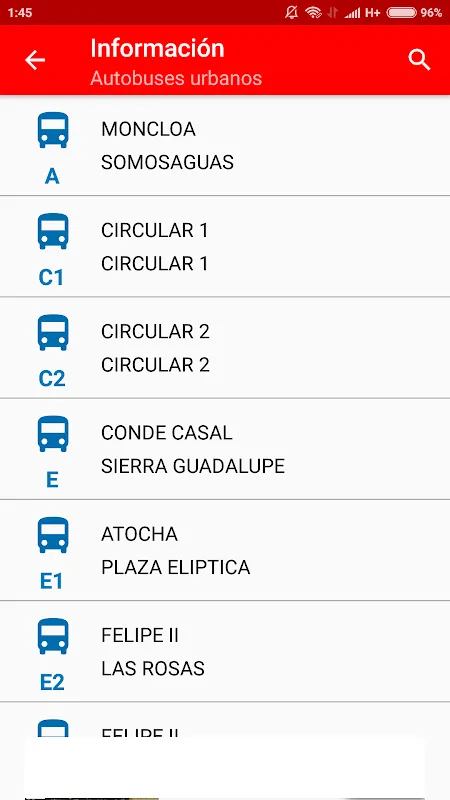Select the CIRCULAR 2 bus line

(225, 347)
